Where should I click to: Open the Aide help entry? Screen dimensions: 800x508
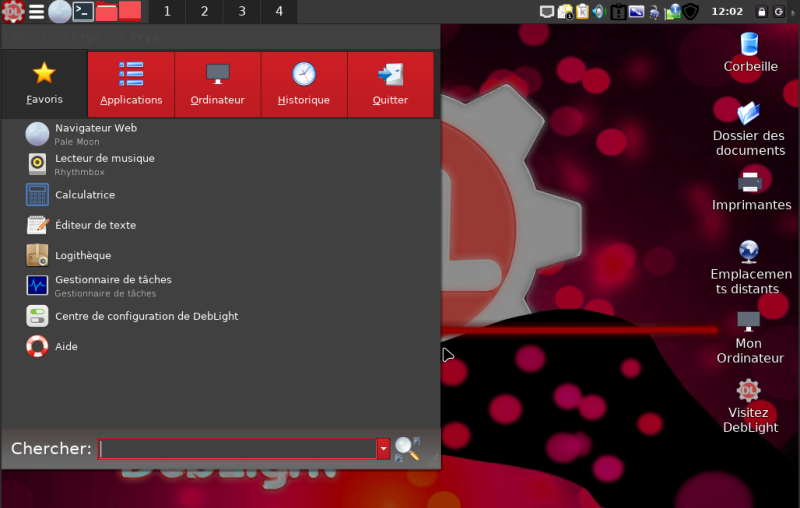66,346
